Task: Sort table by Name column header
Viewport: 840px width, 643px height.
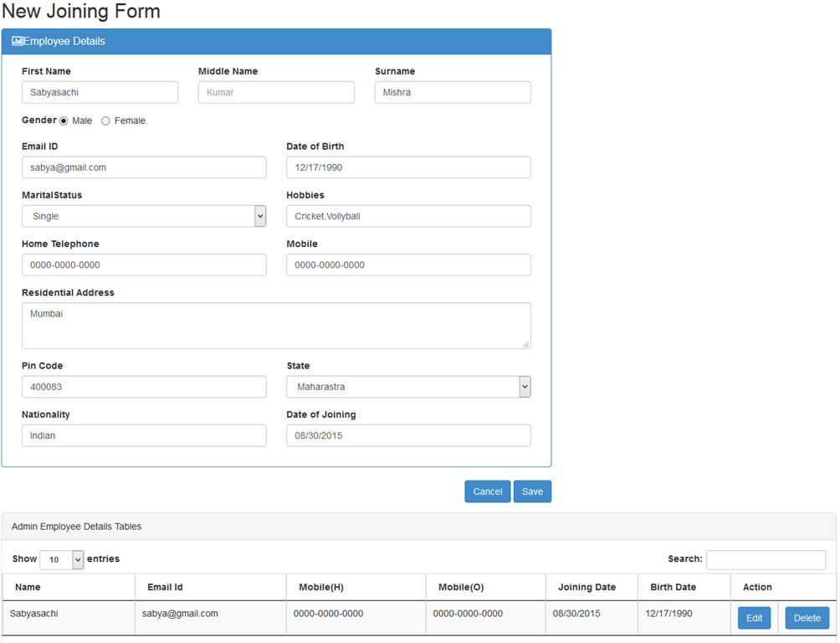Action: point(28,587)
